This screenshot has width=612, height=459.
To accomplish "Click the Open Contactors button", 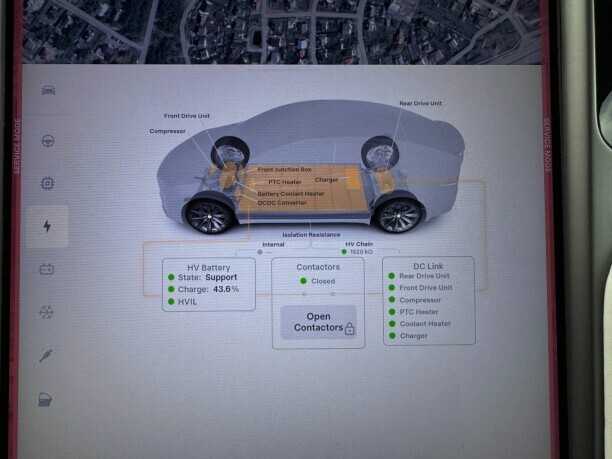I will point(318,322).
